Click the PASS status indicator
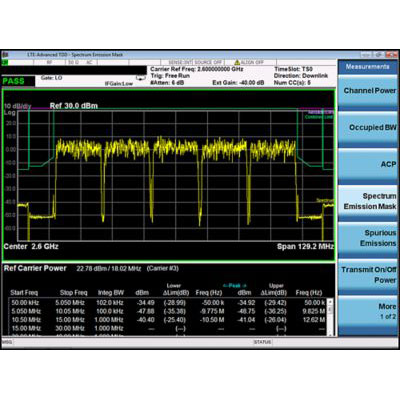The height and width of the screenshot is (400, 400). 14,81
